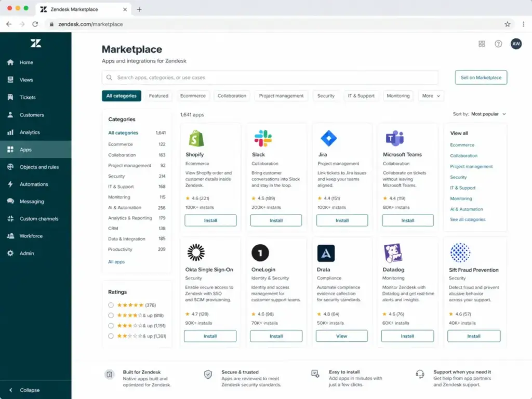Click the OneLogin app logo
This screenshot has height=399, width=532.
click(x=260, y=253)
